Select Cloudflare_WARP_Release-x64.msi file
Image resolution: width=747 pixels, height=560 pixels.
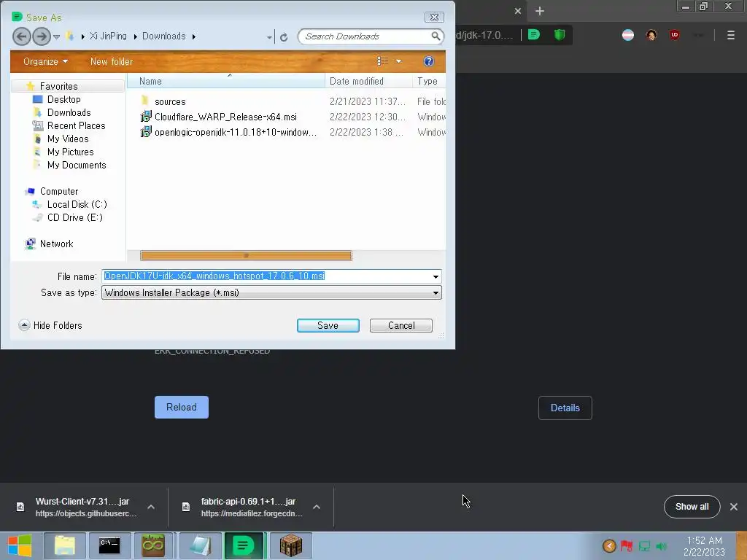pyautogui.click(x=225, y=117)
